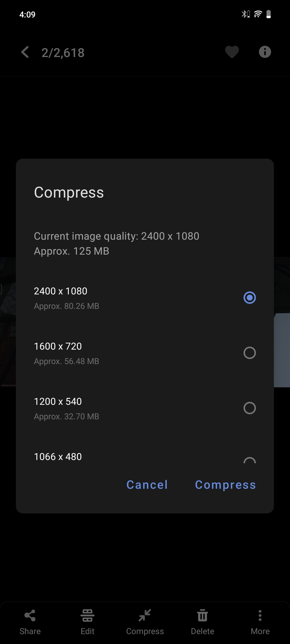The height and width of the screenshot is (644, 290).
Task: Tap the battery status icon
Action: tap(269, 14)
